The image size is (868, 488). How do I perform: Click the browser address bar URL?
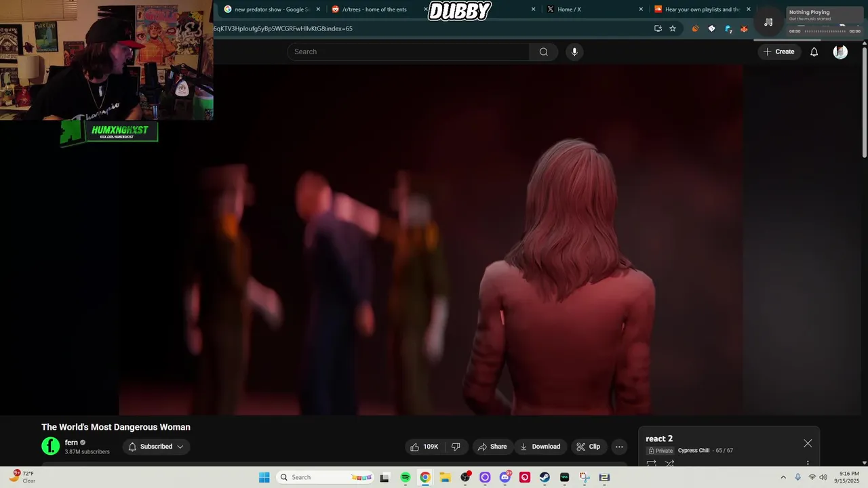click(283, 28)
